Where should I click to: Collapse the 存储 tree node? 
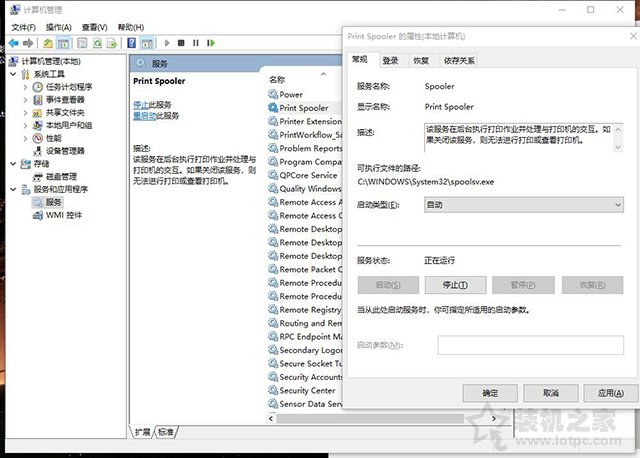pos(13,164)
